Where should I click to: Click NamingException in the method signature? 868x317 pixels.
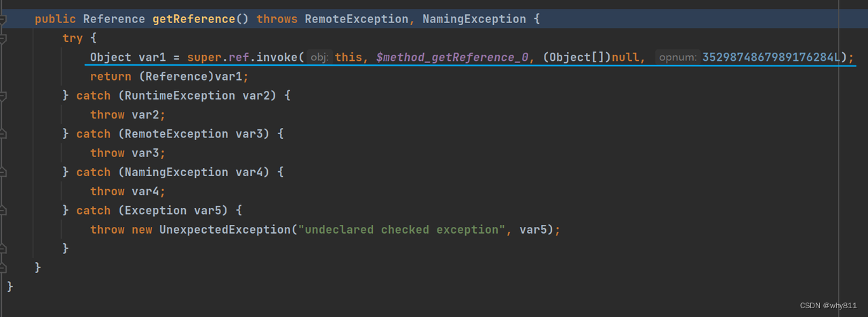tap(474, 19)
